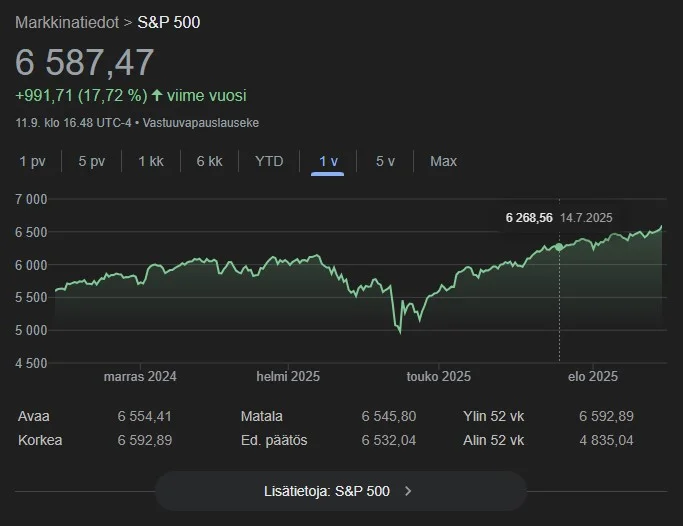This screenshot has height=526, width=683.
Task: Click the Ylin 52 vk value
Action: (x=605, y=416)
